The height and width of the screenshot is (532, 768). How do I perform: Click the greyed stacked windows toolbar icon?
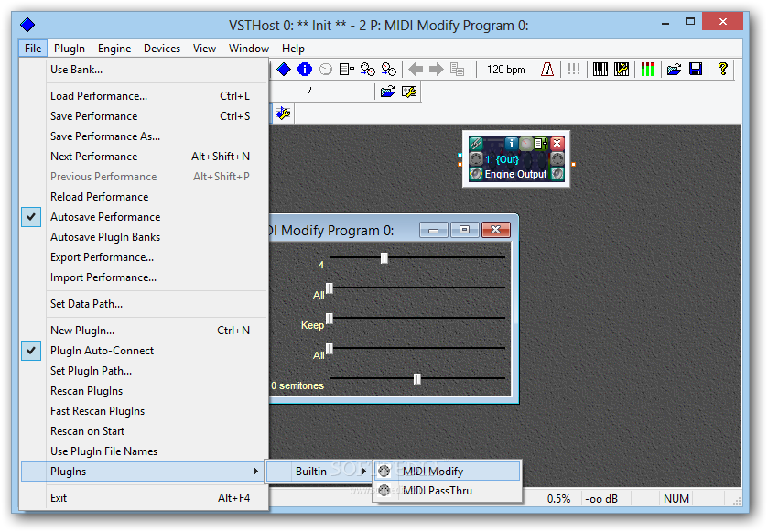457,70
